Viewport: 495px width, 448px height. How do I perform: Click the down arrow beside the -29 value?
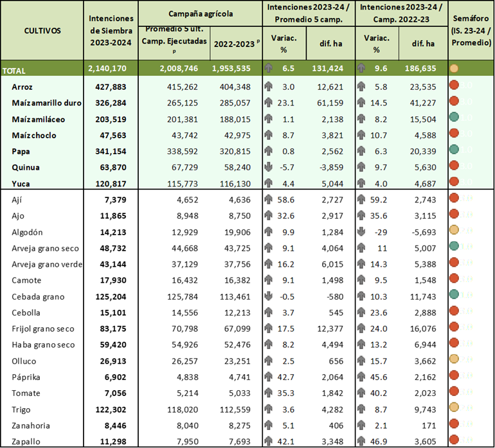361,231
